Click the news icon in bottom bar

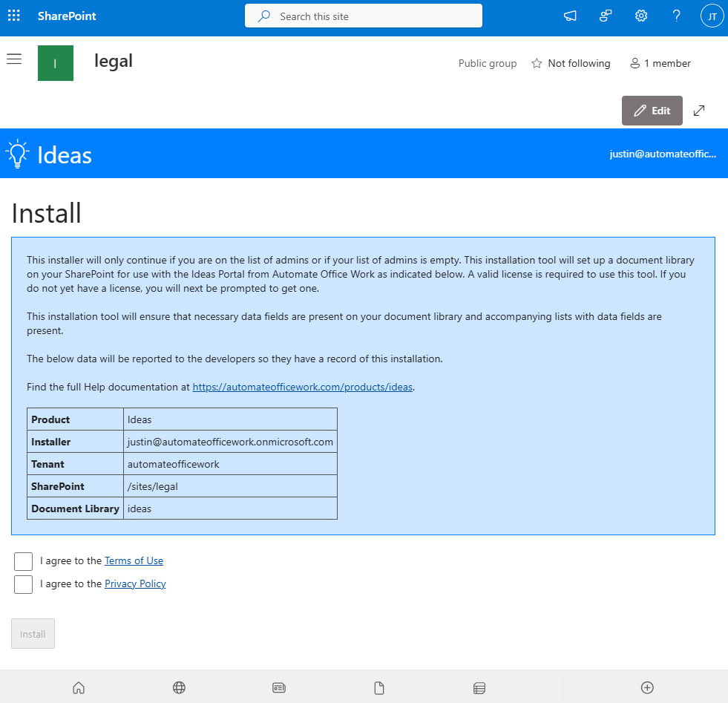click(x=279, y=688)
